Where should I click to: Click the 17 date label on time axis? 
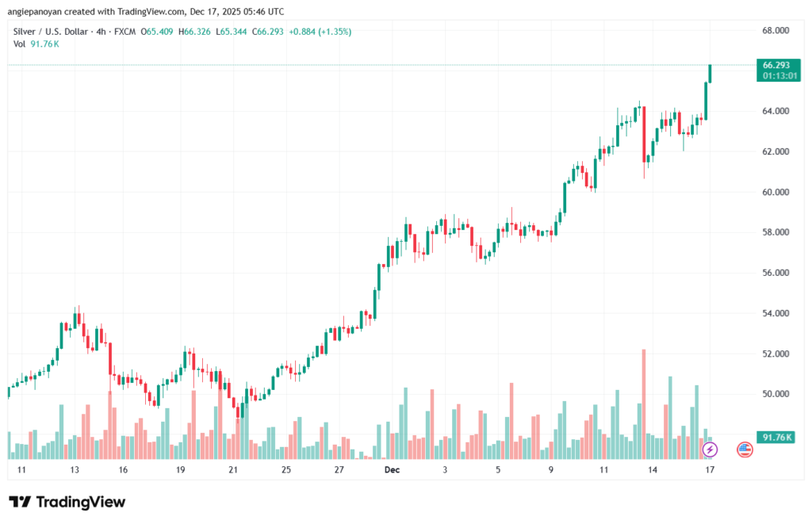[x=710, y=469]
